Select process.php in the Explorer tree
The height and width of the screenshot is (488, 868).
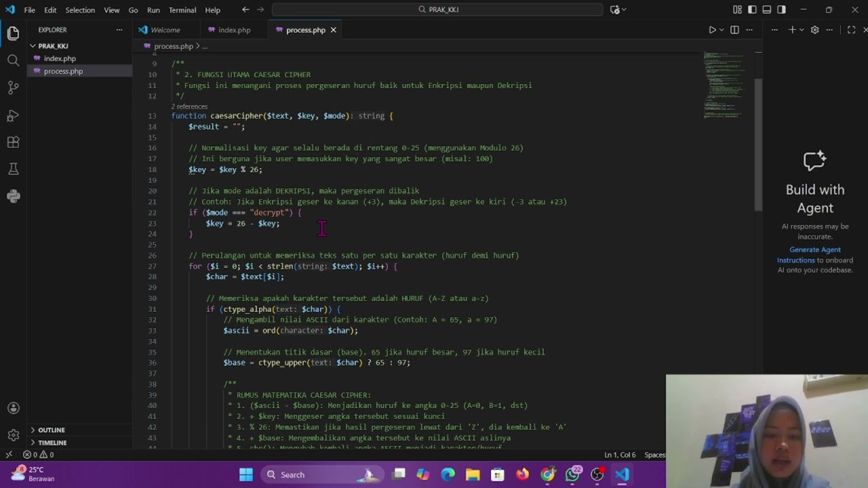point(63,71)
